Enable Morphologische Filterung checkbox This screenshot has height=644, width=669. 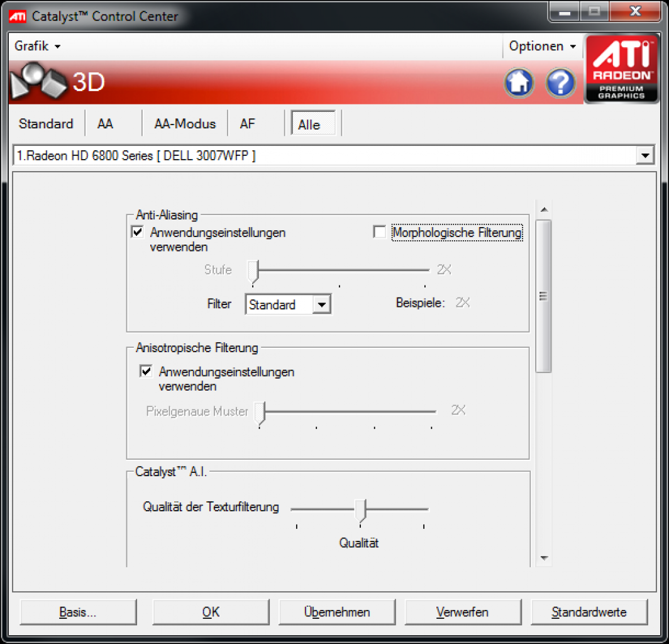point(379,232)
